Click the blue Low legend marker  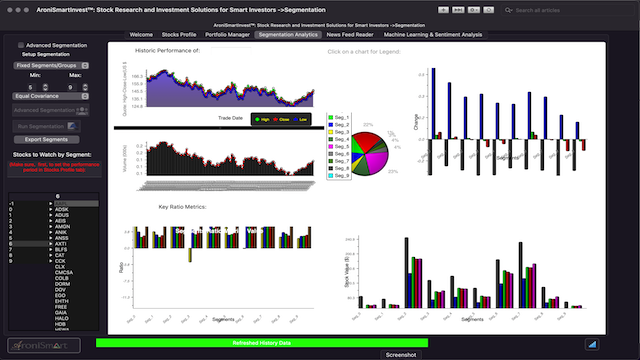click(x=295, y=120)
